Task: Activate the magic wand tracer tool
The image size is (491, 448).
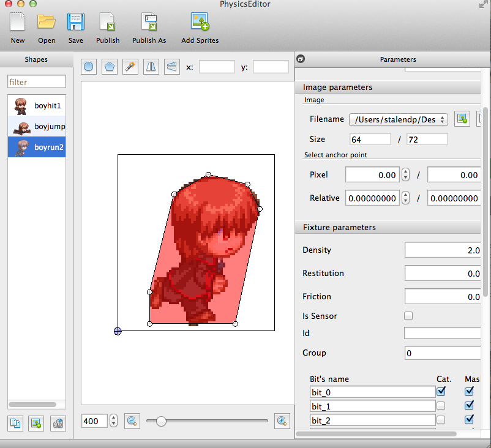Action: 130,67
